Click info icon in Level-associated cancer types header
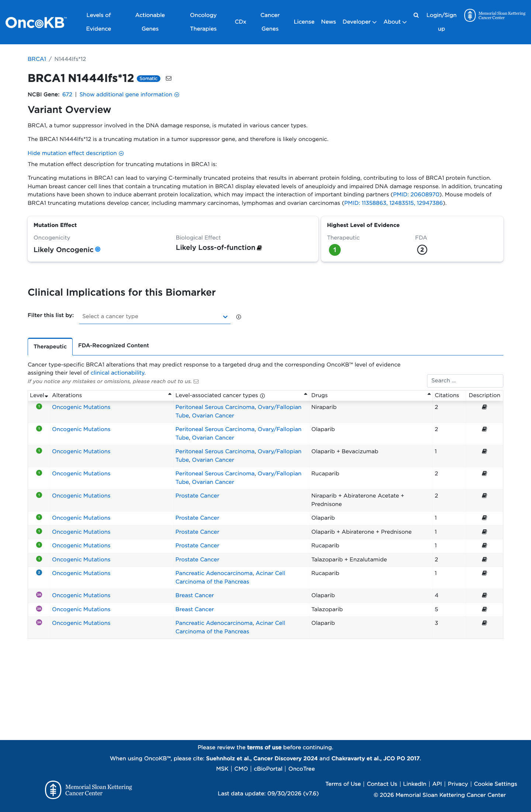The width and height of the screenshot is (531, 812). [263, 396]
